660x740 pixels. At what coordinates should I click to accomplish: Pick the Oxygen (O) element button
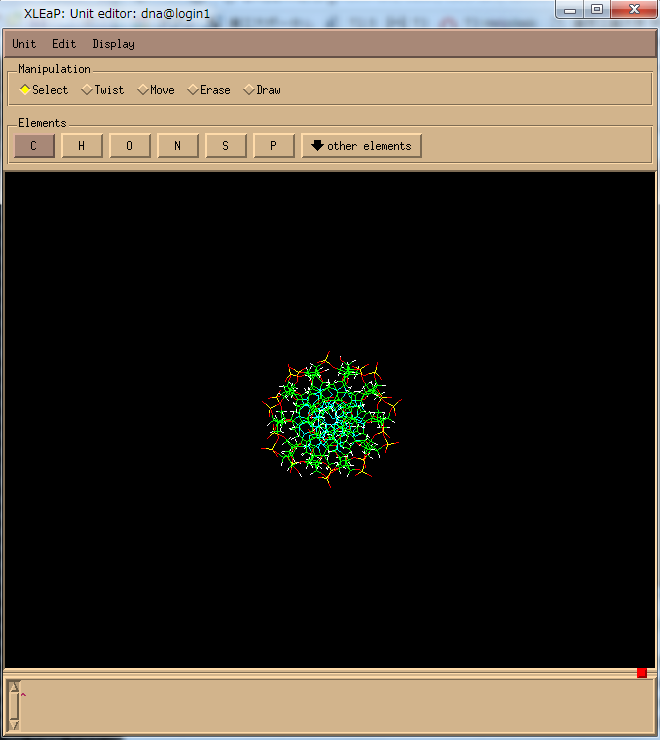click(x=129, y=146)
